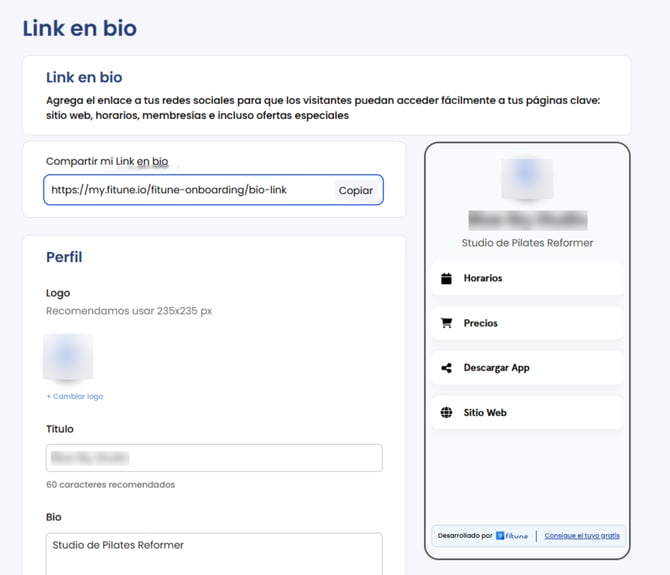Click 'Studio de Pilates Reformer' preview subtitle

[x=527, y=243]
